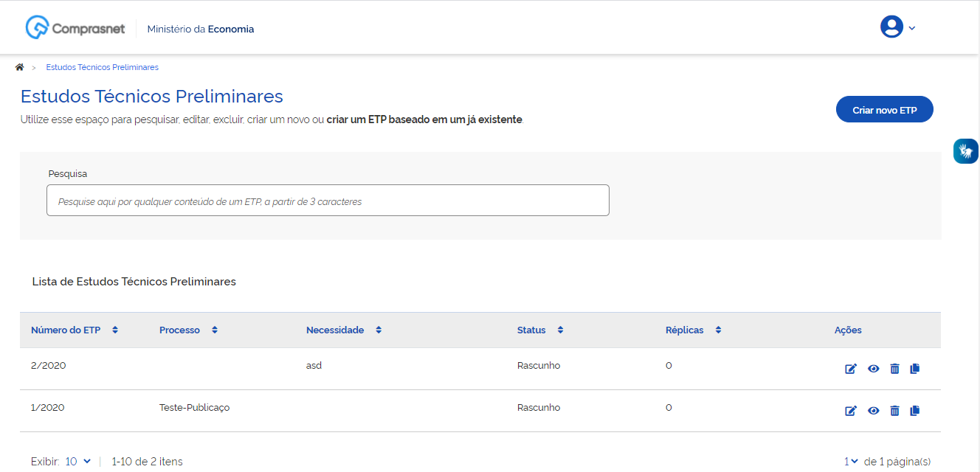View ETP 1/2020 with eye icon
Screen dimensions: 980x472
click(x=873, y=411)
